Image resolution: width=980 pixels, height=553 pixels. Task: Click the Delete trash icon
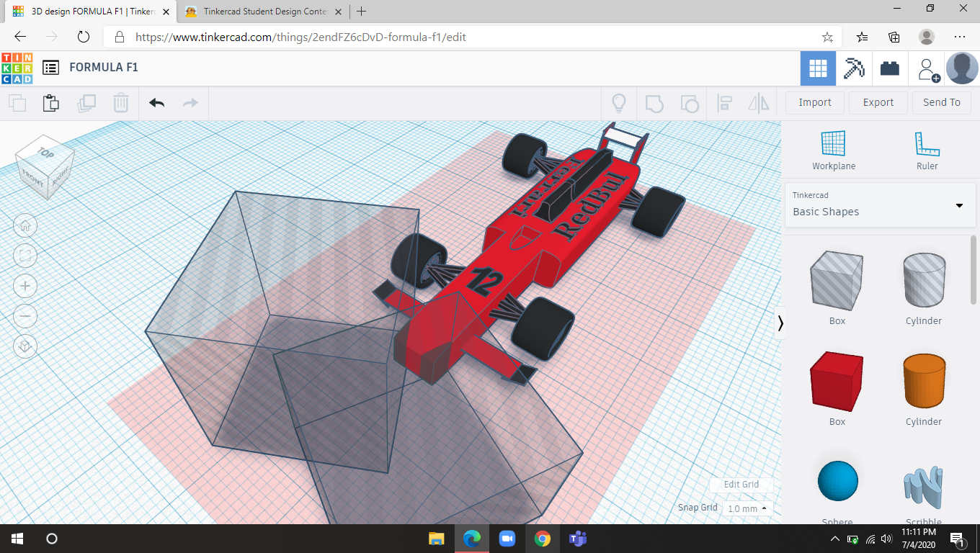(x=120, y=103)
